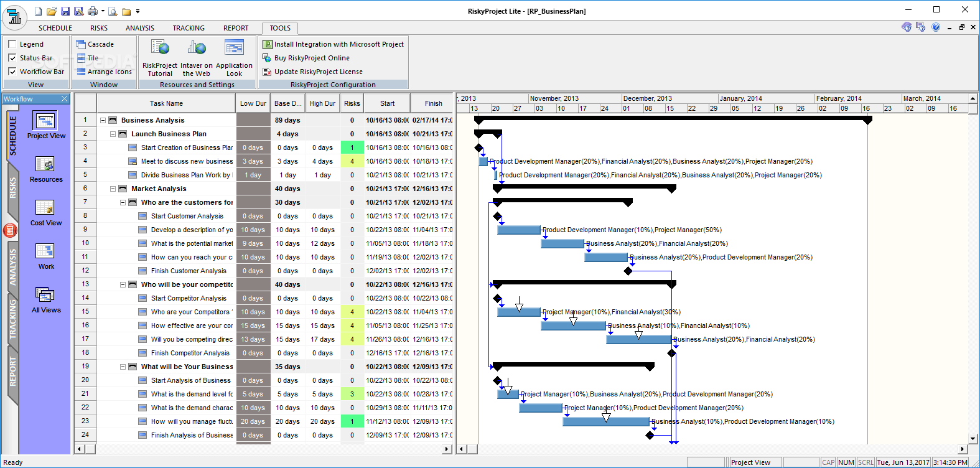Switch to the ANALYSIS ribbon tab

tap(140, 28)
